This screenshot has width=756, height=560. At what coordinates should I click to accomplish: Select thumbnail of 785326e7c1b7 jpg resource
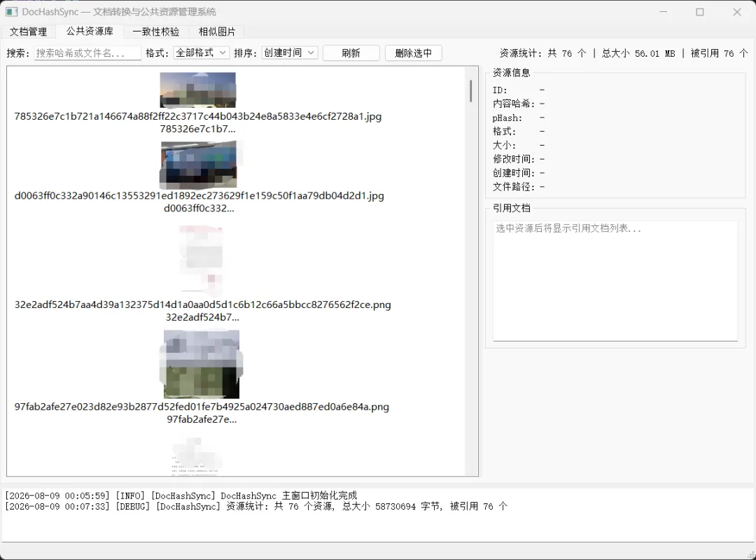(x=197, y=90)
